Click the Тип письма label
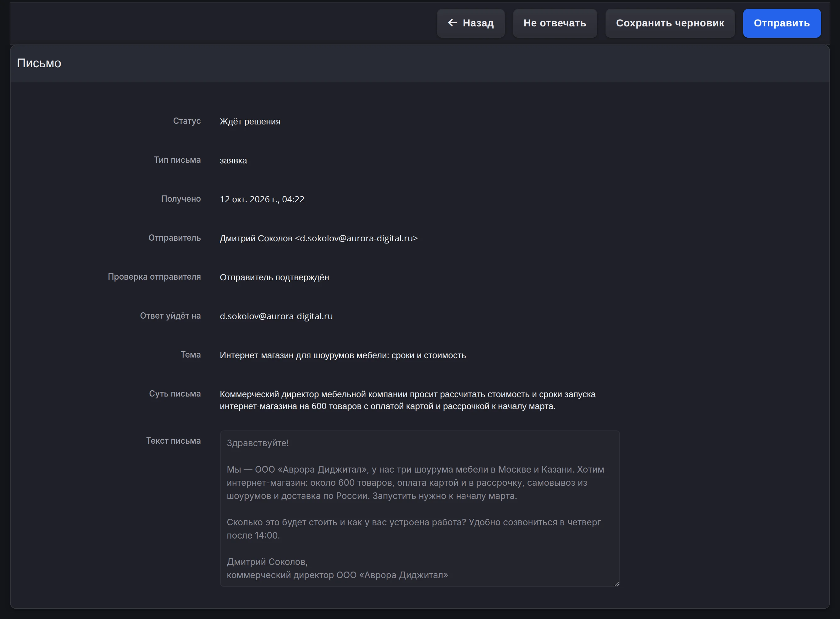The height and width of the screenshot is (619, 840). pyautogui.click(x=177, y=160)
